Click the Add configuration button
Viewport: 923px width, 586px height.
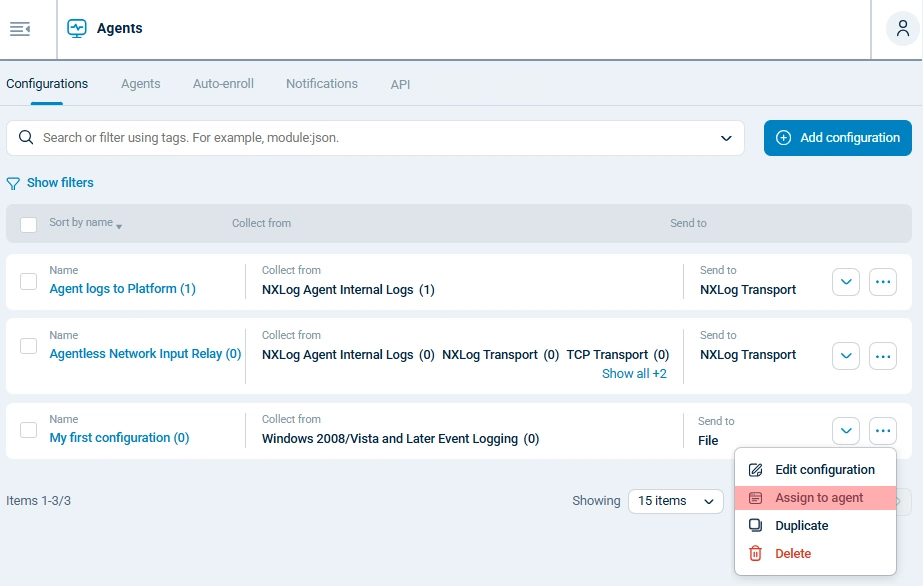click(x=838, y=137)
